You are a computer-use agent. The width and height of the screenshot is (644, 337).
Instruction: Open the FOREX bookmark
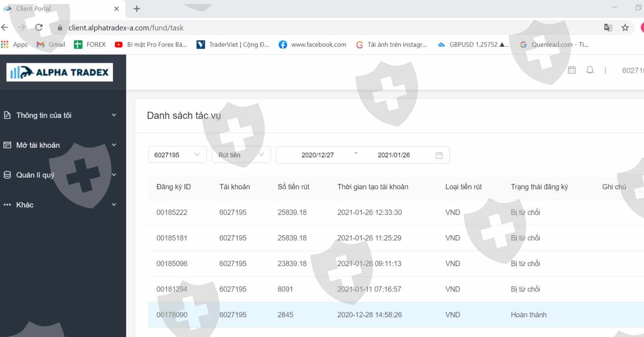(90, 45)
